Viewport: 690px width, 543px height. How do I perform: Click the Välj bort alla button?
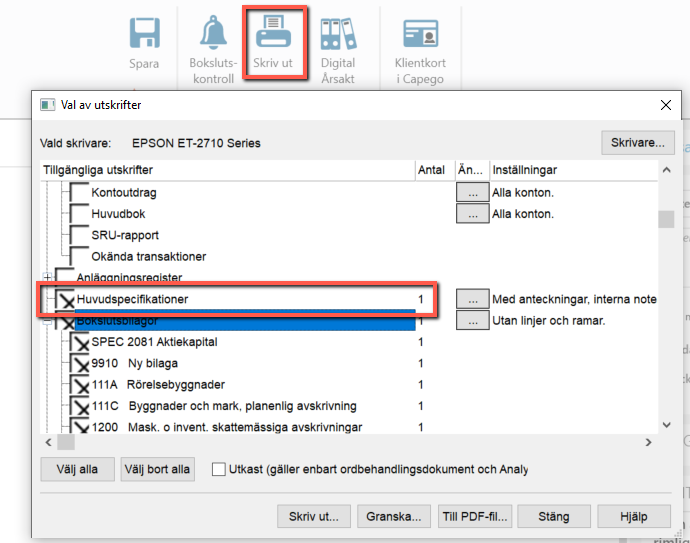tap(158, 469)
